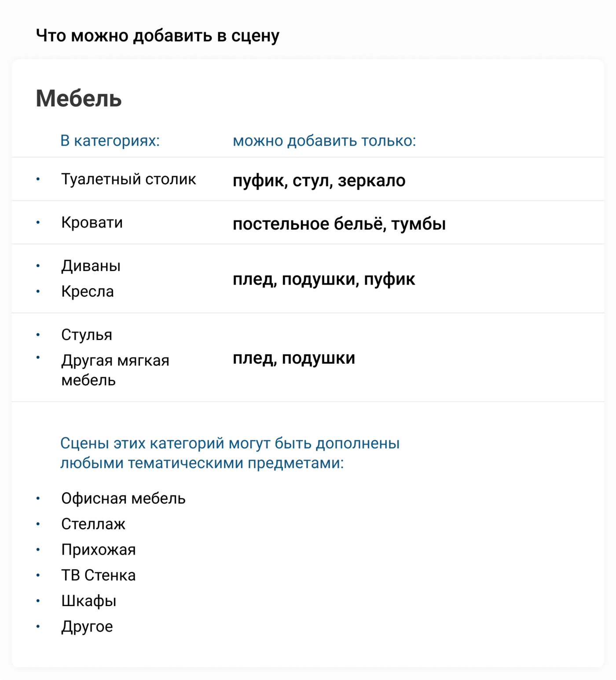Select the "Стеллаж" list item

click(x=93, y=524)
